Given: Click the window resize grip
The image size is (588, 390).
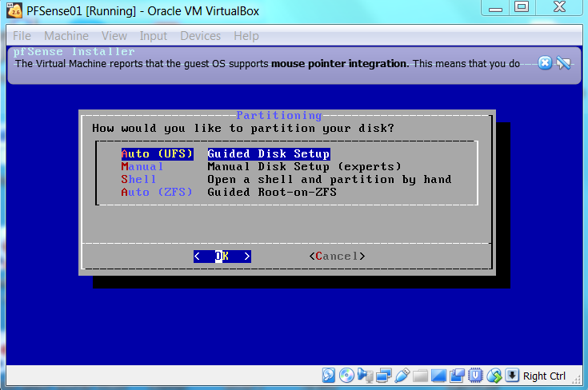Looking at the screenshot, I should [x=576, y=380].
